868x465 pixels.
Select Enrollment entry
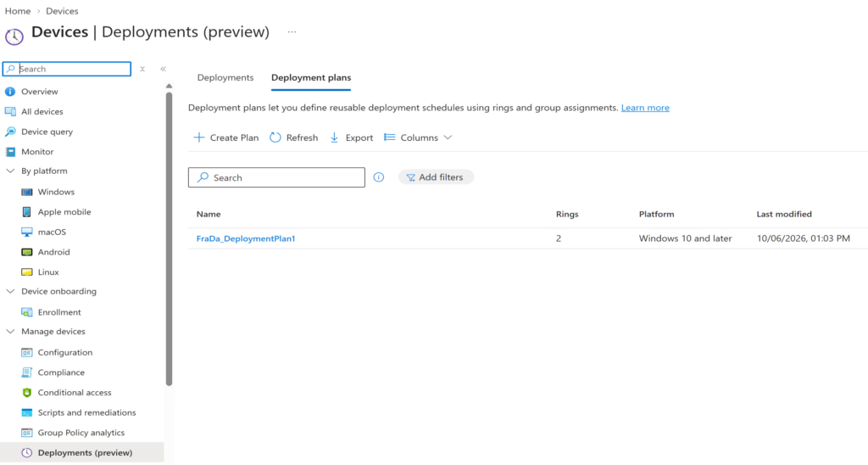59,312
